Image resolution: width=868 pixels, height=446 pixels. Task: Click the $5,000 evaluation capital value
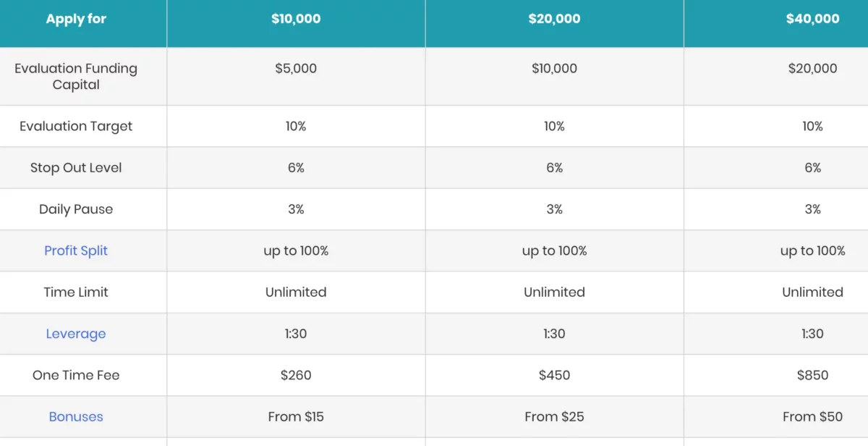(296, 69)
